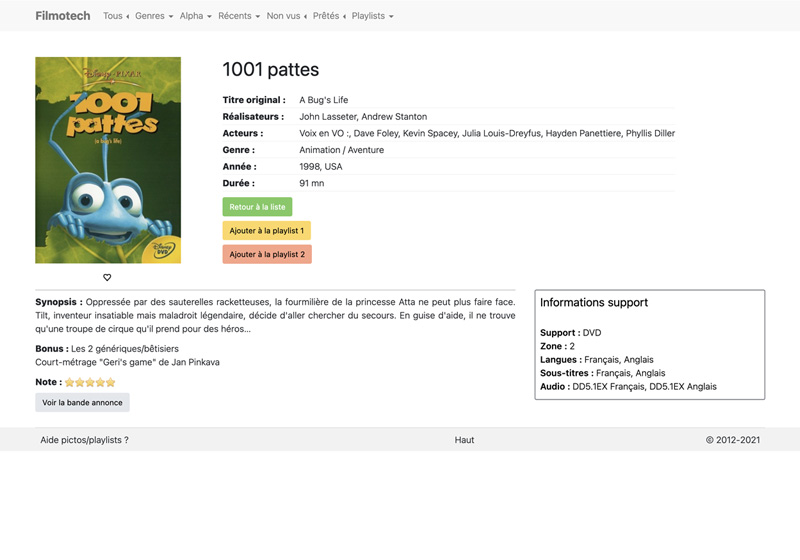The height and width of the screenshot is (560, 800).
Task: Click the Zone : 2 line
Action: 557,346
